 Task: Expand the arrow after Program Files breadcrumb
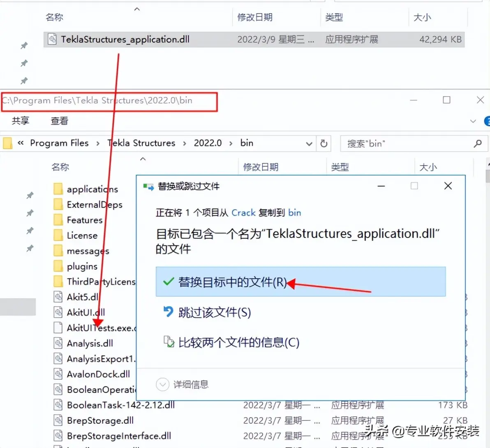click(98, 143)
